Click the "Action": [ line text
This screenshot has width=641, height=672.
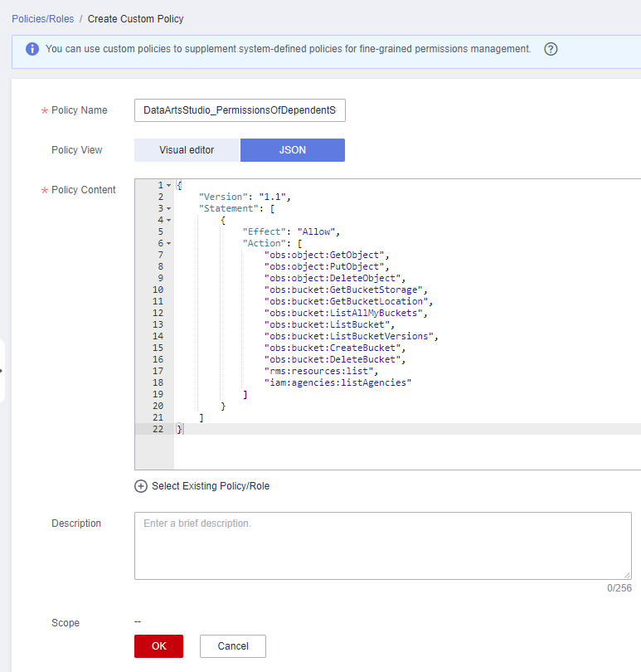(x=273, y=243)
